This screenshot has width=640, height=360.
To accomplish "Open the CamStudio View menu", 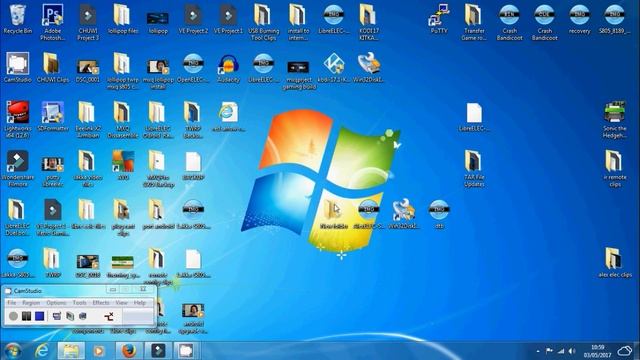I will tap(122, 303).
